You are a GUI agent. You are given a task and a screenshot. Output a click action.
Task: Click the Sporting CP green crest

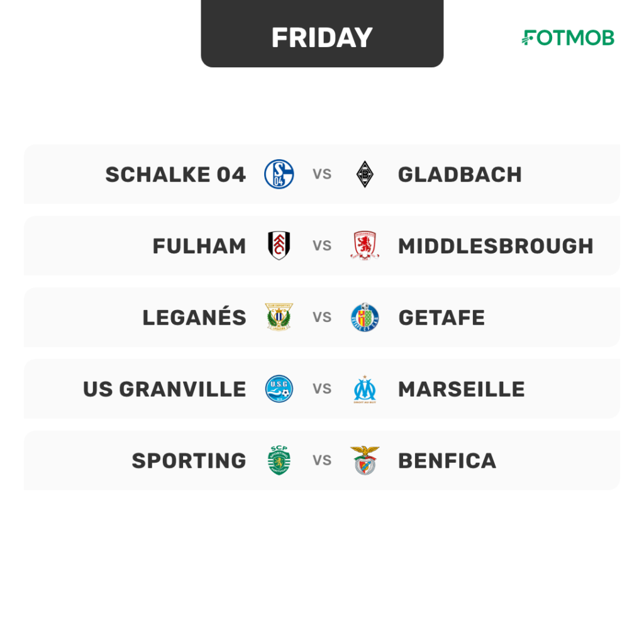[279, 460]
